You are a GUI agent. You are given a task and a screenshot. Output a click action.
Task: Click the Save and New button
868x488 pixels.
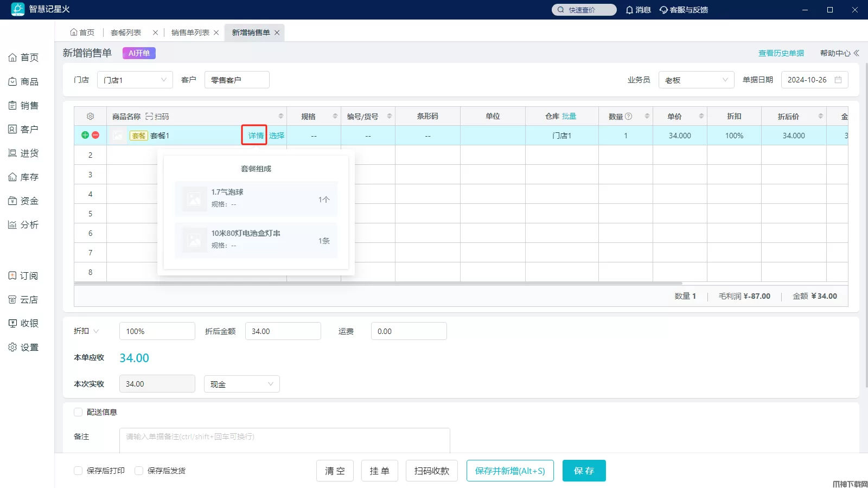pos(509,471)
